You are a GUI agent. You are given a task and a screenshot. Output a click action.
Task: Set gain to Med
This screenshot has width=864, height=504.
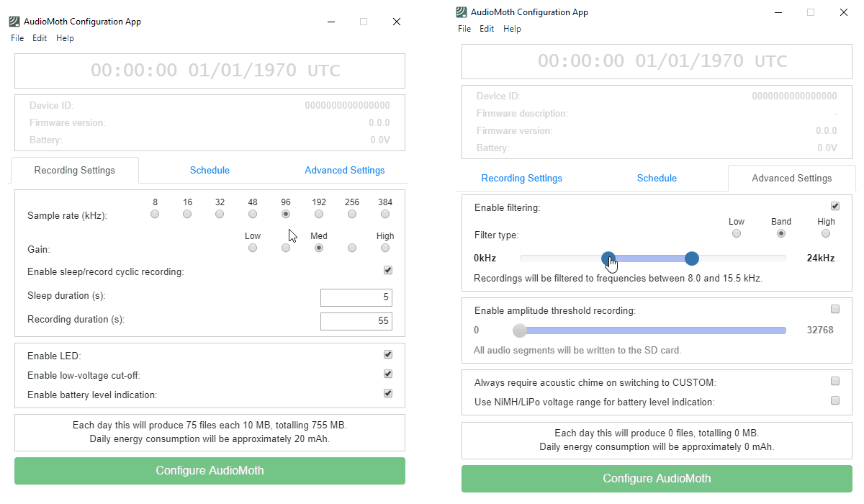pos(319,248)
